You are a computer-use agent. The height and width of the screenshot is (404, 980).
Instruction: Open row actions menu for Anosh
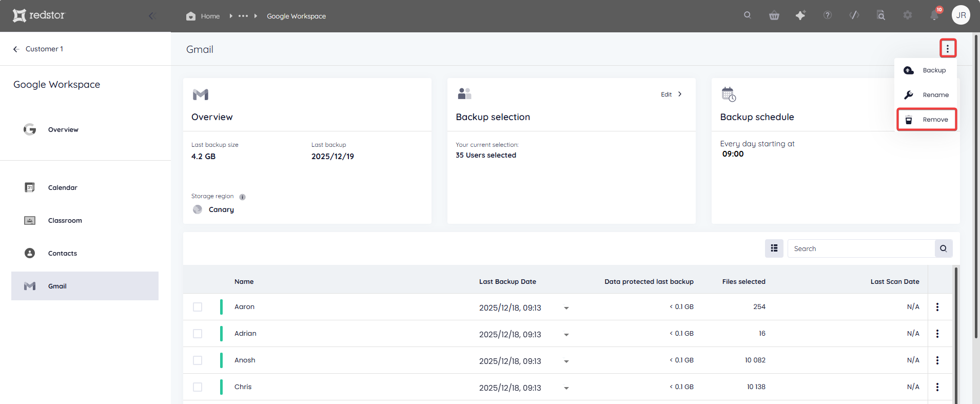[x=937, y=360]
